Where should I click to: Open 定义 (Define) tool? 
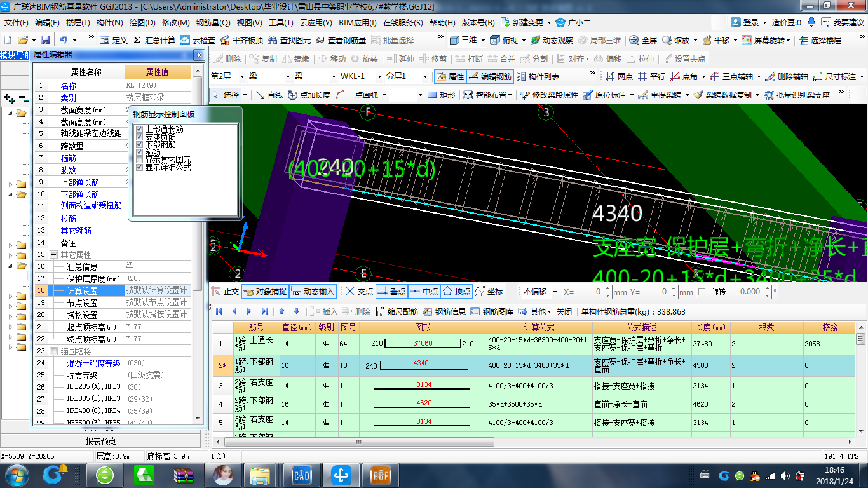pos(114,40)
